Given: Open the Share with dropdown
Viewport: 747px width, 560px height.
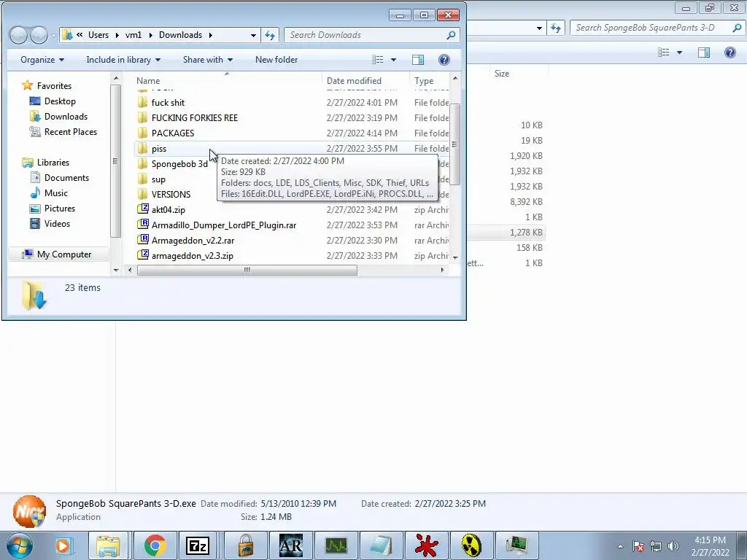Looking at the screenshot, I should pyautogui.click(x=208, y=60).
